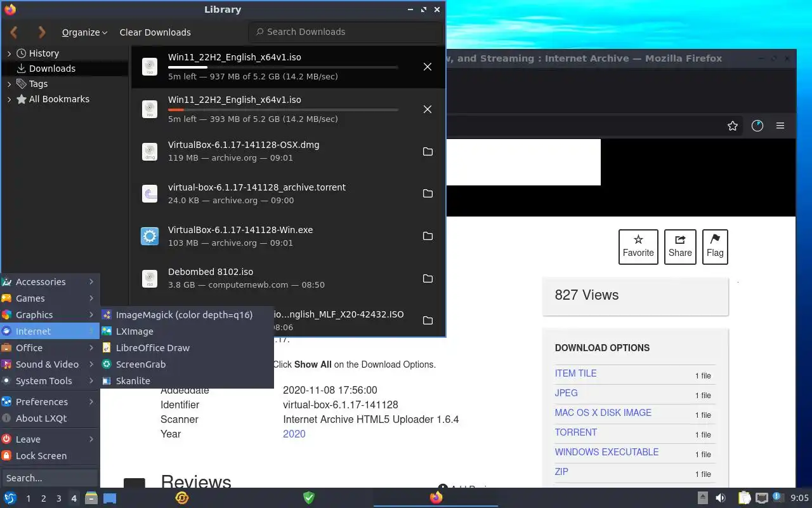Focus the Search Downloads field
812x508 pixels.
345,32
